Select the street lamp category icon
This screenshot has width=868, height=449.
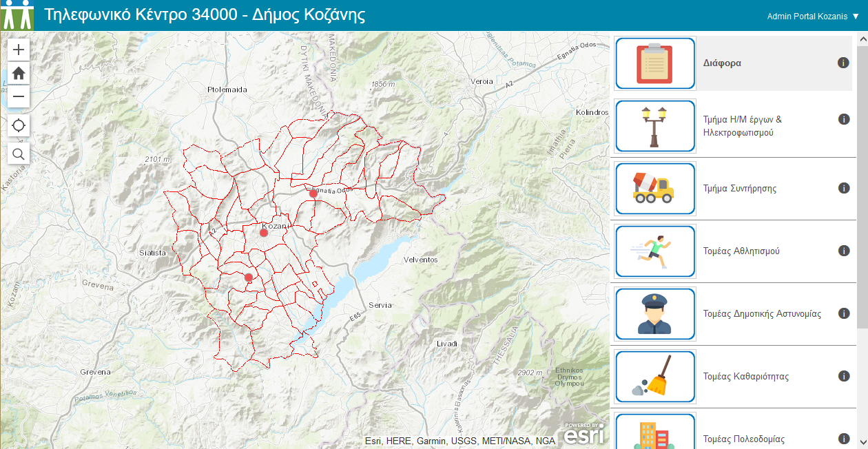point(654,126)
